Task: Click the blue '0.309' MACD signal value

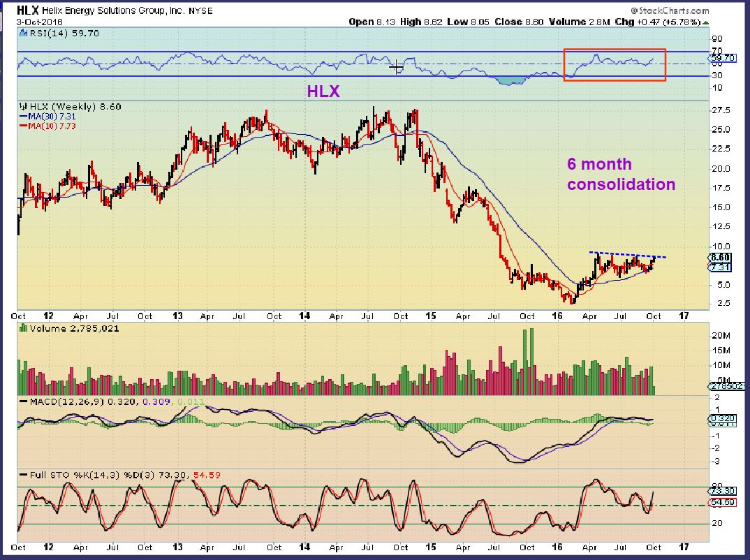Action: click(156, 401)
